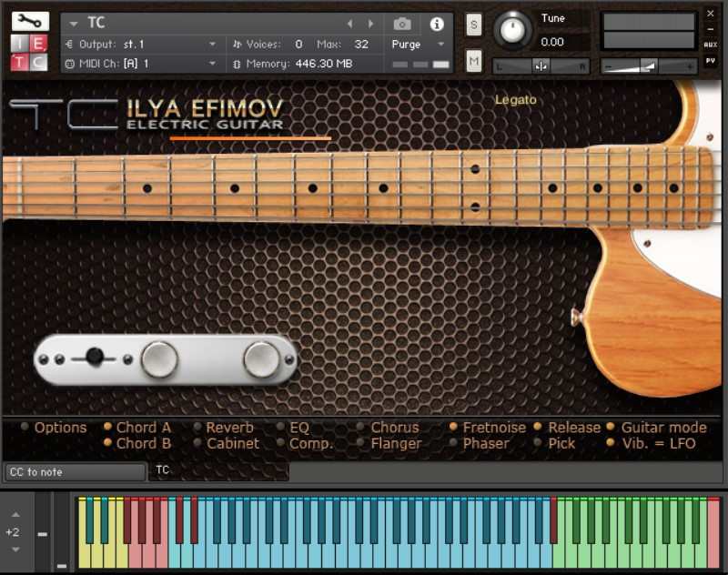Open the wrench edit mode icon
This screenshot has width=728, height=575.
click(x=30, y=21)
